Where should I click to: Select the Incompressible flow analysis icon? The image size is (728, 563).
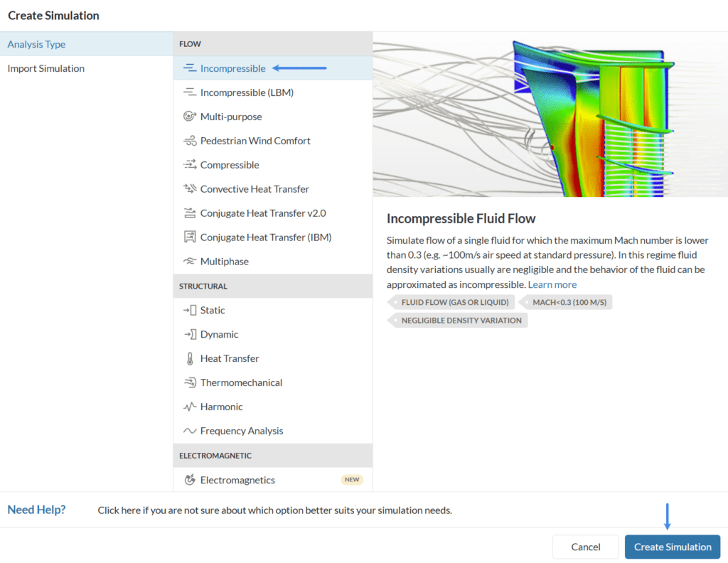[x=188, y=68]
